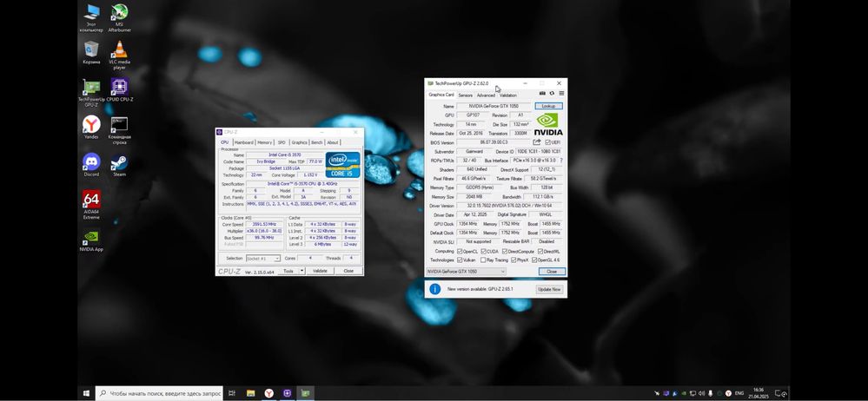Viewport: 868px width, 401px height.
Task: Expand the Tools dropdown arrow in CPU-Z
Action: pos(301,271)
